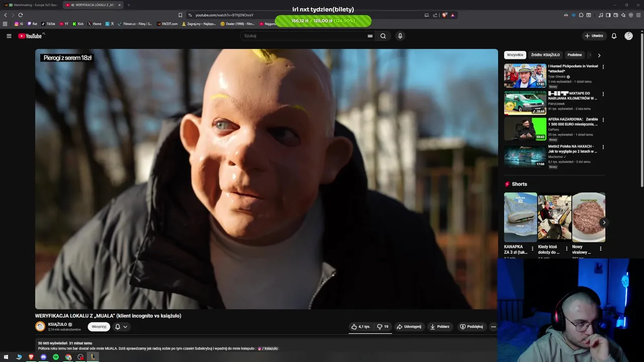Open options for Tyler Oliveira video

[x=603, y=66]
